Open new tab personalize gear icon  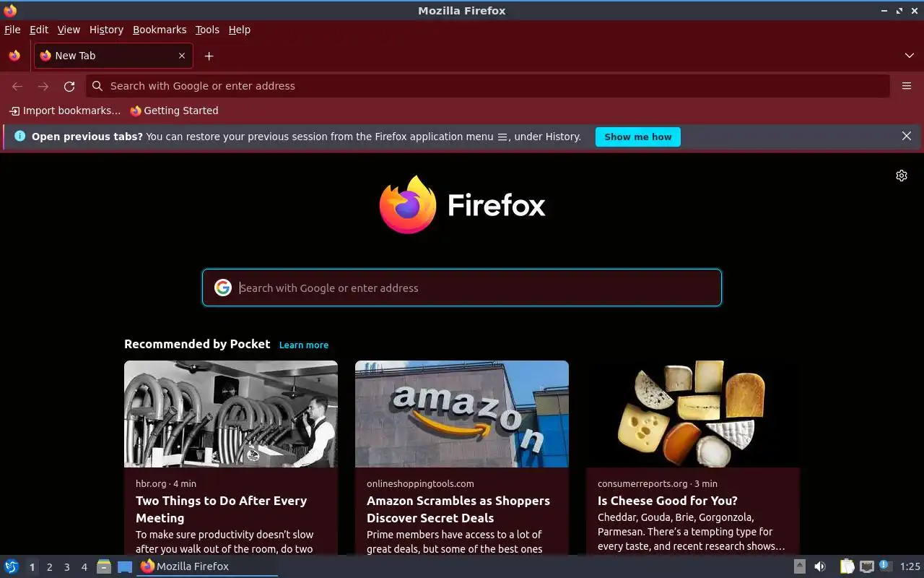(902, 176)
